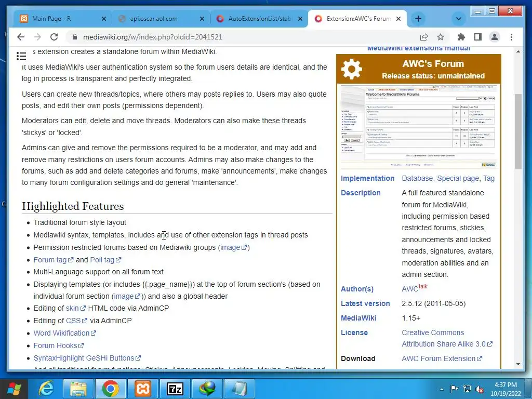Open the Extensions puzzle icon

coord(461,37)
